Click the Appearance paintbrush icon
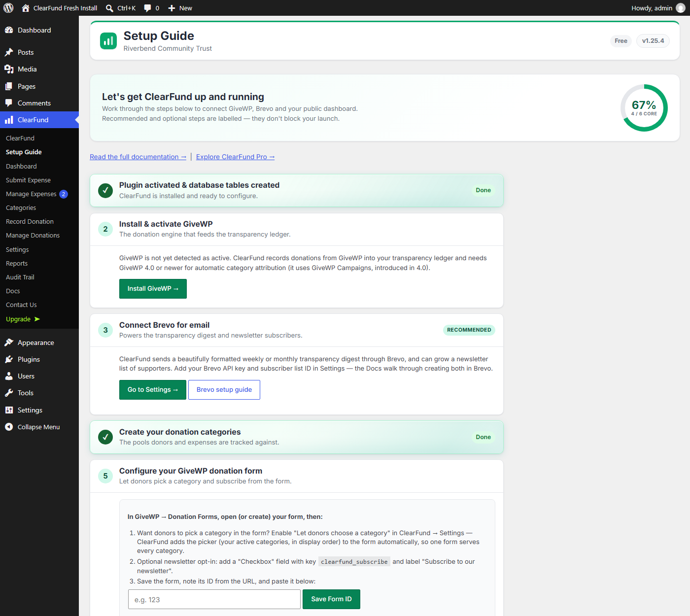Viewport: 690px width, 616px height. point(9,342)
